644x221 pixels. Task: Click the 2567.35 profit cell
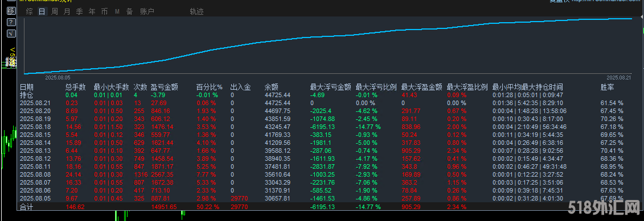(x=163, y=174)
